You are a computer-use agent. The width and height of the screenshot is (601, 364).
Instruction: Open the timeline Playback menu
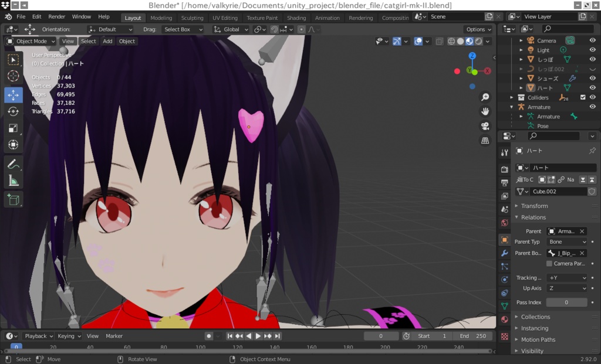(x=39, y=336)
